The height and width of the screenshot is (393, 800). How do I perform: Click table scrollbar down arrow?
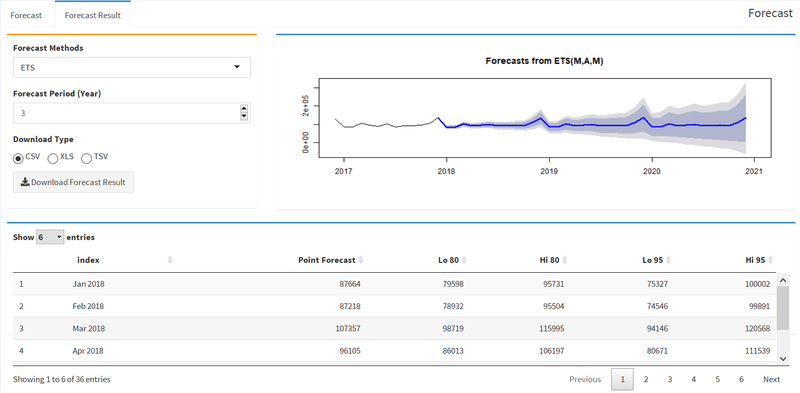coord(783,359)
